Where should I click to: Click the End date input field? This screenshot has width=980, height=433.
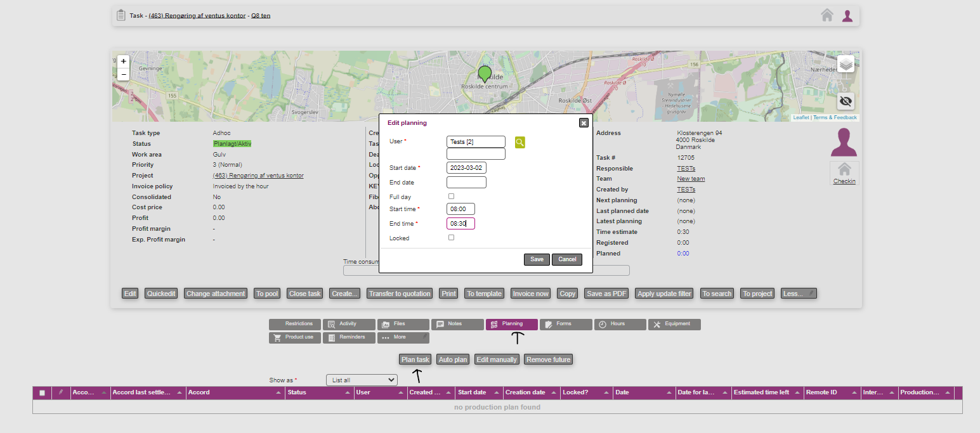click(466, 183)
